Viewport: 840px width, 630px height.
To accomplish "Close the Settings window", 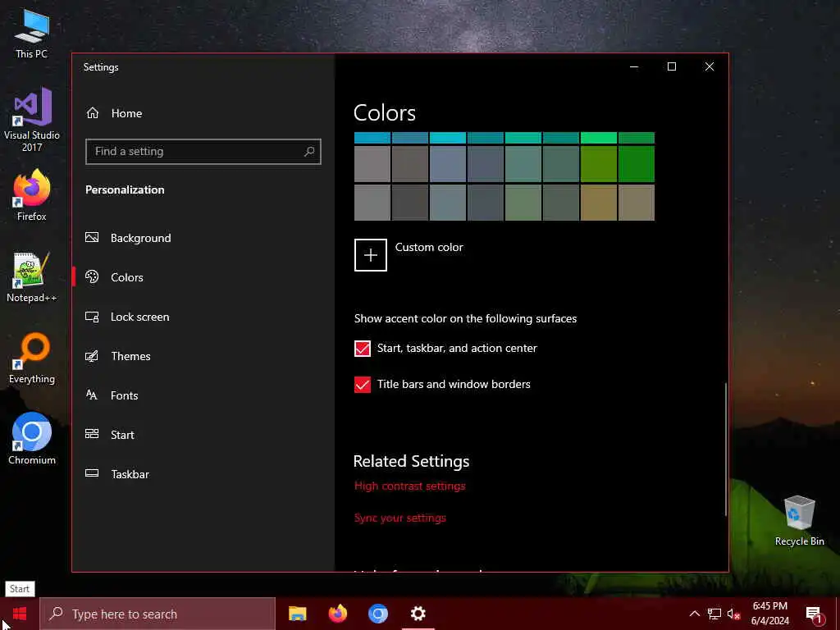I will click(x=710, y=66).
